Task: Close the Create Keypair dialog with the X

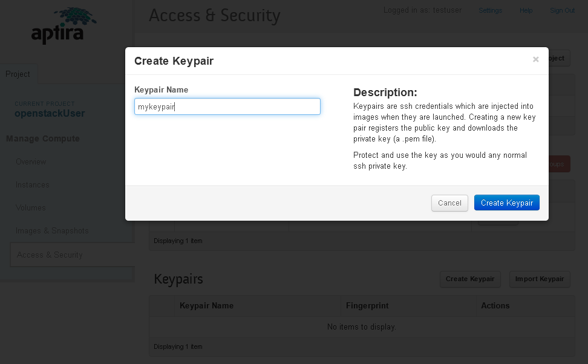Action: (x=535, y=59)
